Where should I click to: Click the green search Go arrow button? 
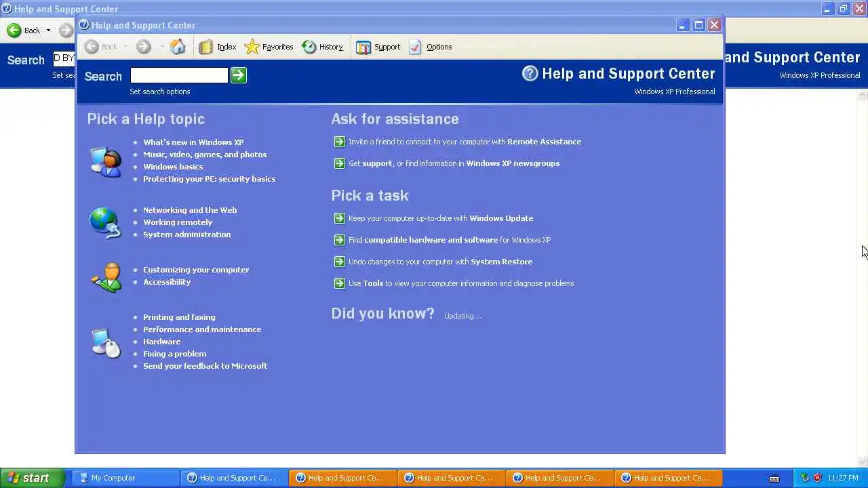click(x=239, y=75)
